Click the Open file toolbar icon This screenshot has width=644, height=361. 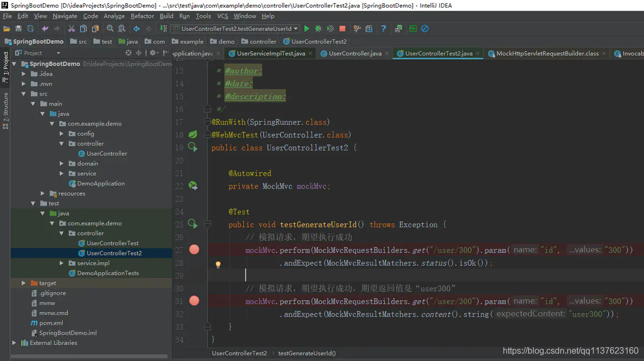click(7, 28)
